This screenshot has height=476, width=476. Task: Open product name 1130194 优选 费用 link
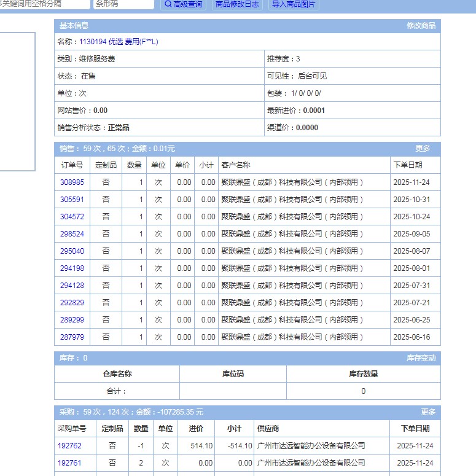tap(119, 42)
